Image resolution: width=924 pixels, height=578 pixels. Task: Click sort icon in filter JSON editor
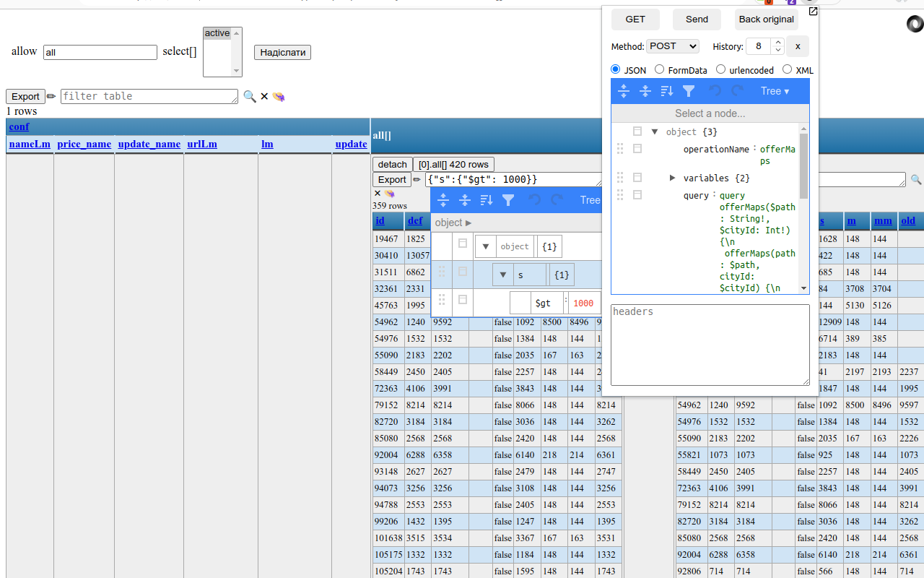click(487, 200)
